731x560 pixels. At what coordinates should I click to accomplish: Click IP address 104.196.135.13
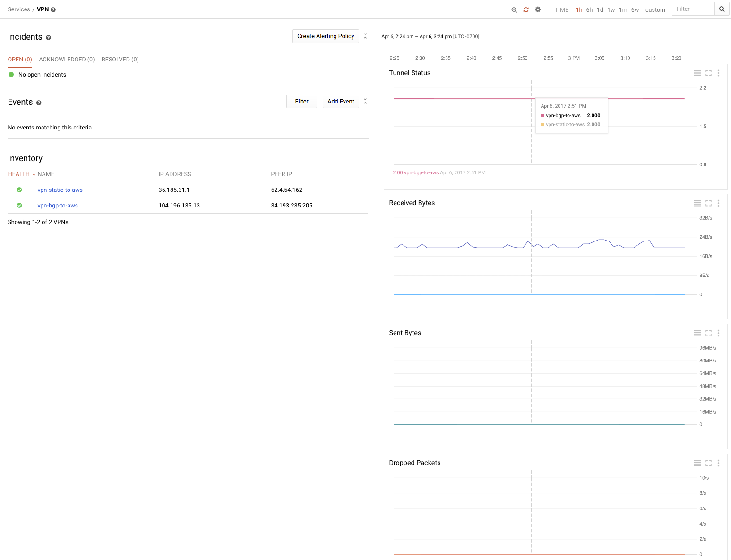pyautogui.click(x=179, y=206)
